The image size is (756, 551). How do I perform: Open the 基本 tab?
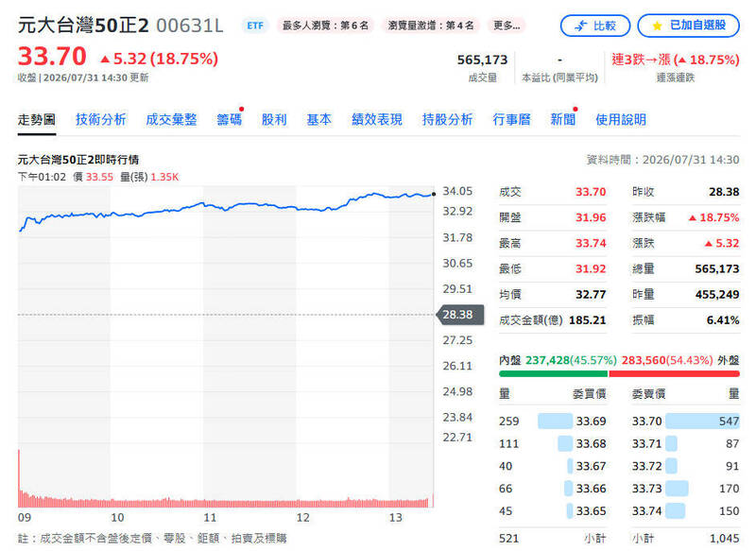(x=319, y=119)
